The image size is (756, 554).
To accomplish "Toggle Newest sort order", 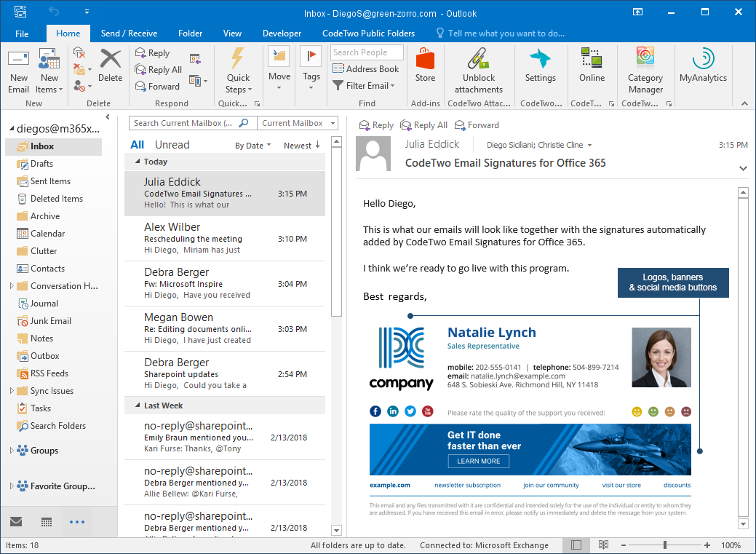I will pyautogui.click(x=302, y=146).
